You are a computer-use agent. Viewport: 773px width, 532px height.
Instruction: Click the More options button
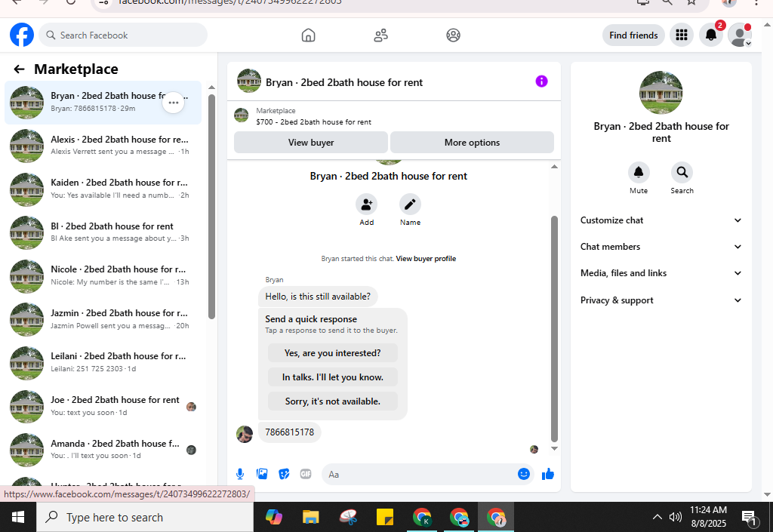tap(472, 143)
